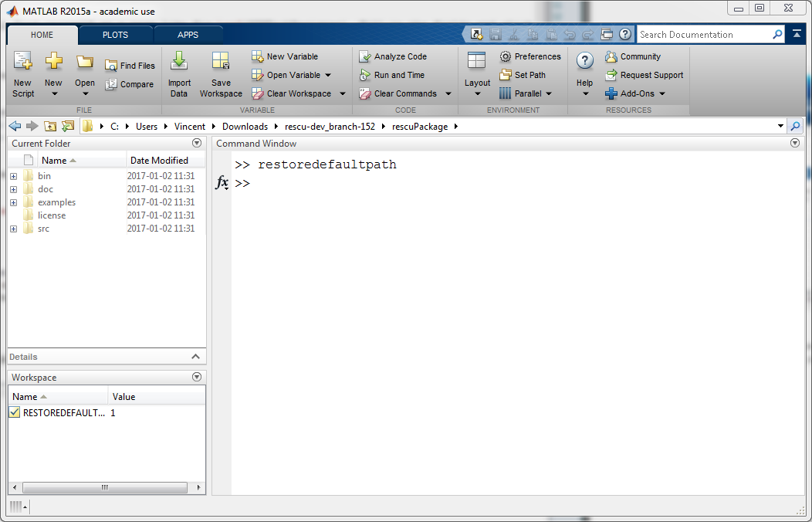Viewport: 812px width, 522px height.
Task: Open Clear Workspace dropdown arrow
Action: coord(342,93)
